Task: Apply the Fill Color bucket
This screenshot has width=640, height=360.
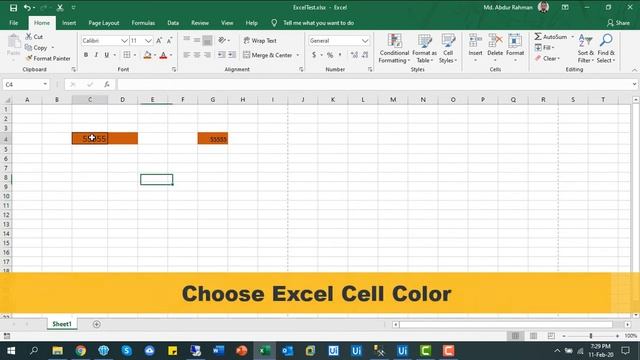Action: 147,55
